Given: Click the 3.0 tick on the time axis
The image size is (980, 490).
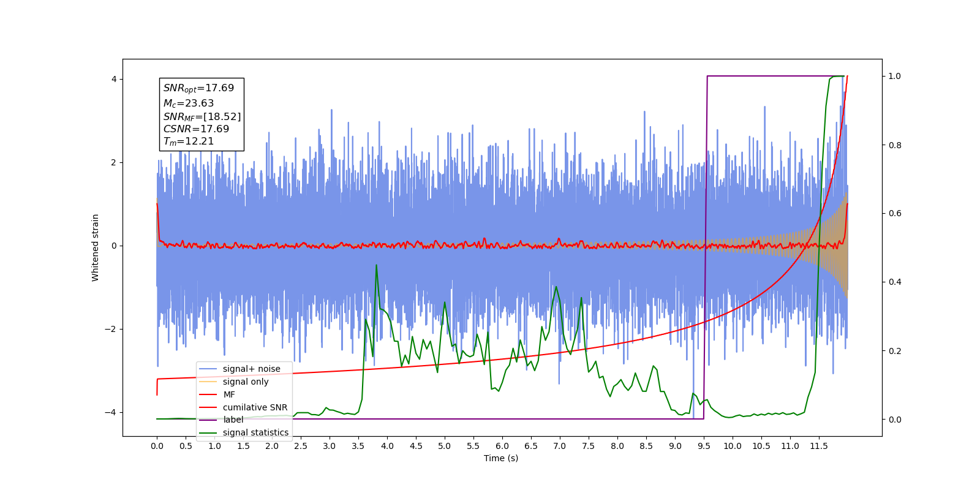Looking at the screenshot, I should pyautogui.click(x=330, y=446).
